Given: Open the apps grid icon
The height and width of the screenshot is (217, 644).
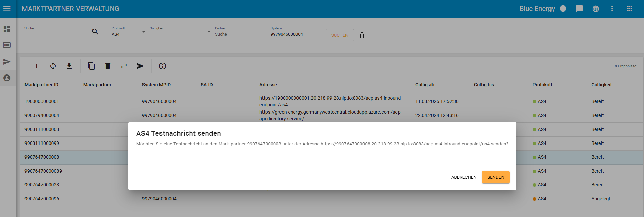Looking at the screenshot, I should (630, 9).
